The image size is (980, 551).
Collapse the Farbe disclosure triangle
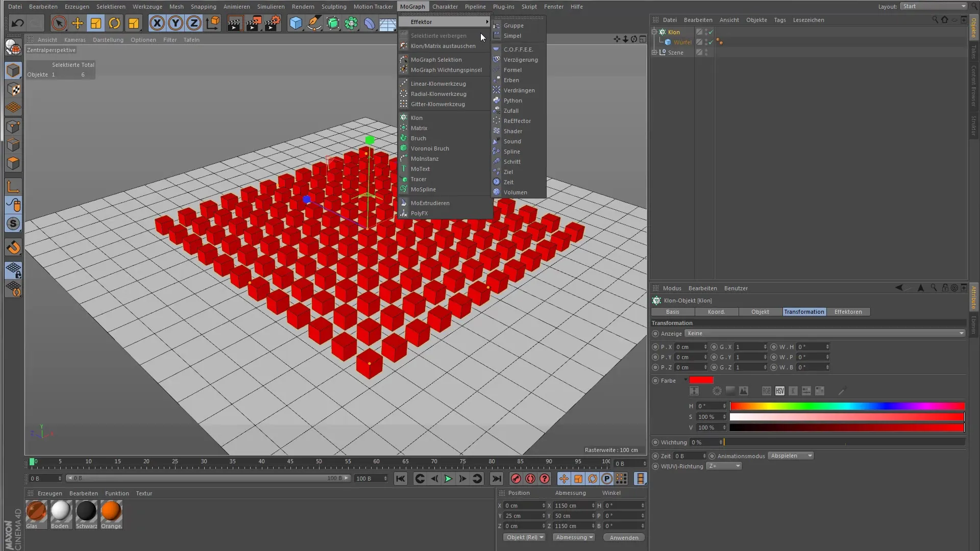click(685, 380)
